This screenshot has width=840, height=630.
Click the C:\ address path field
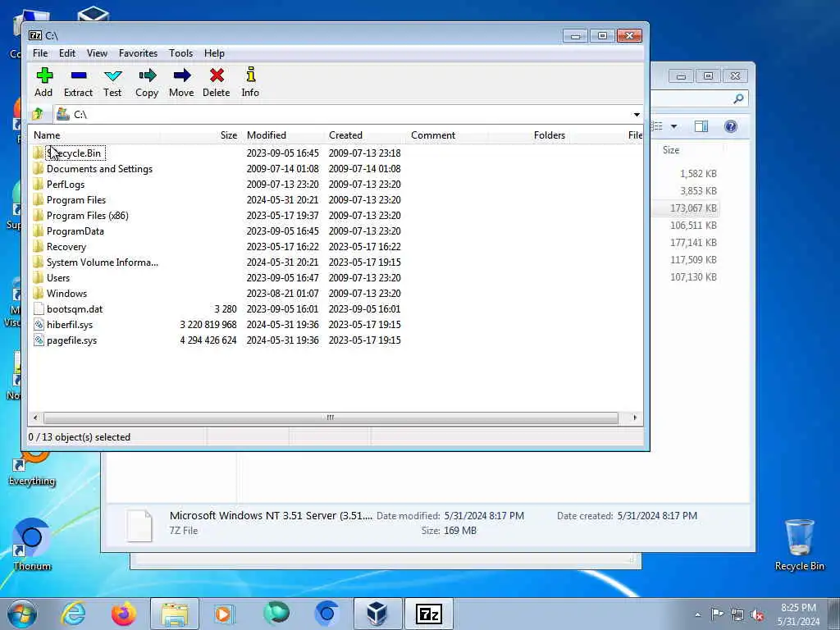[343, 115]
